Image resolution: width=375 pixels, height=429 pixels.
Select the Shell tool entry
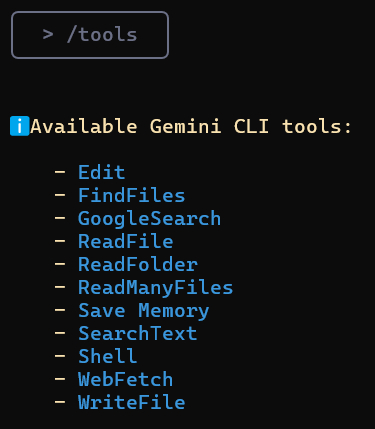coord(107,356)
